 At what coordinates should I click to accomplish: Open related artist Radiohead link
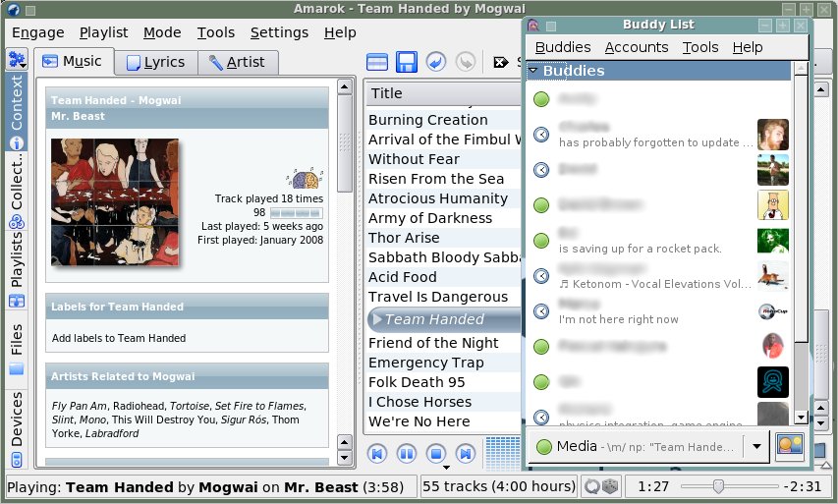[138, 406]
